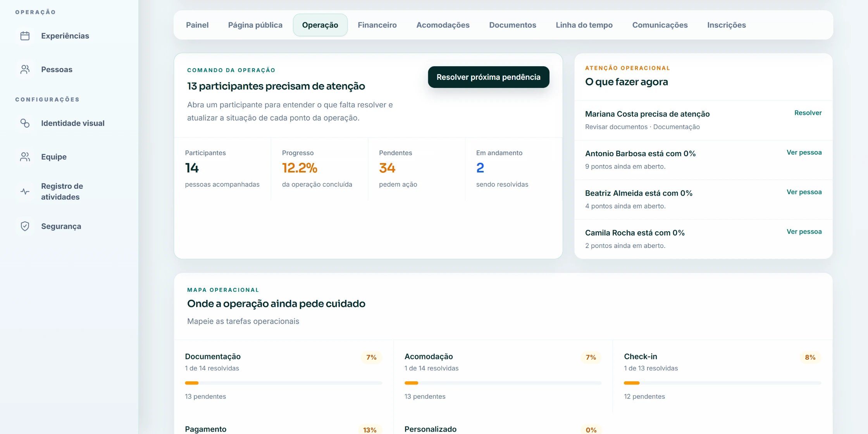This screenshot has height=434, width=868.
Task: Click the Identidade visual shapes icon
Action: [25, 123]
